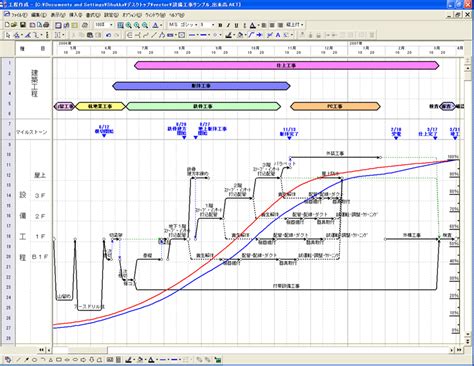The height and width of the screenshot is (366, 474).
Task: Click the zoom-in magnifier icon
Action: coord(129,25)
